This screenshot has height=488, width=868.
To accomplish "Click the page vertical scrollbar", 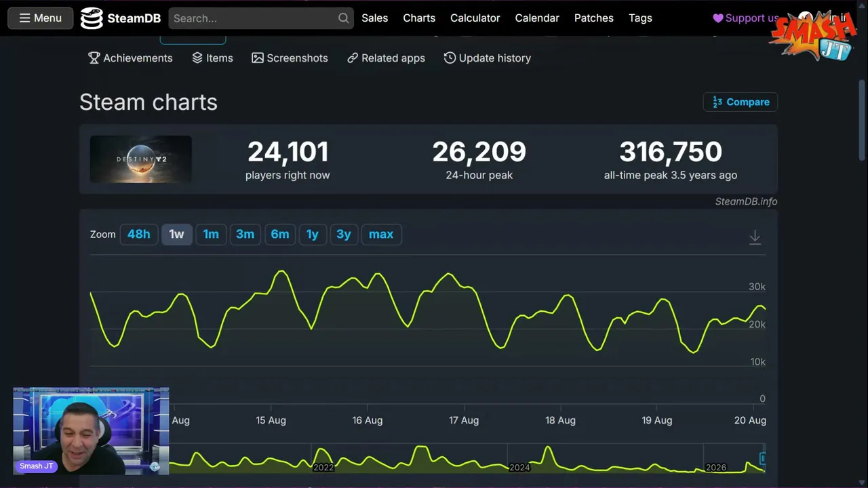I will 863,121.
